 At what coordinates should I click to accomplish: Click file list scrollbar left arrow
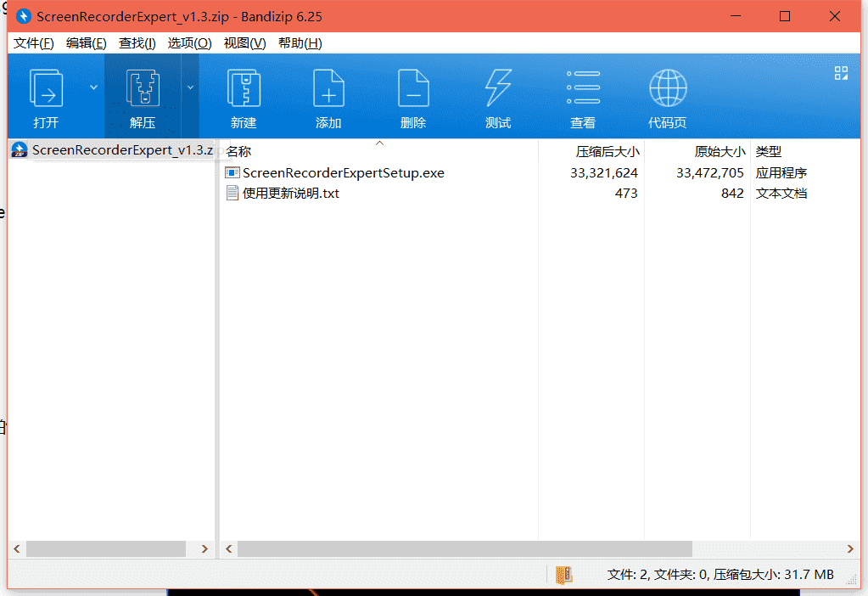tap(228, 549)
